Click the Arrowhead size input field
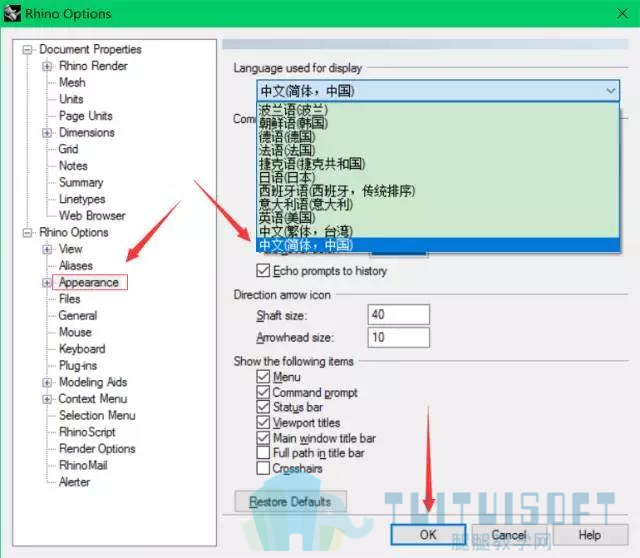This screenshot has width=640, height=558. 398,337
